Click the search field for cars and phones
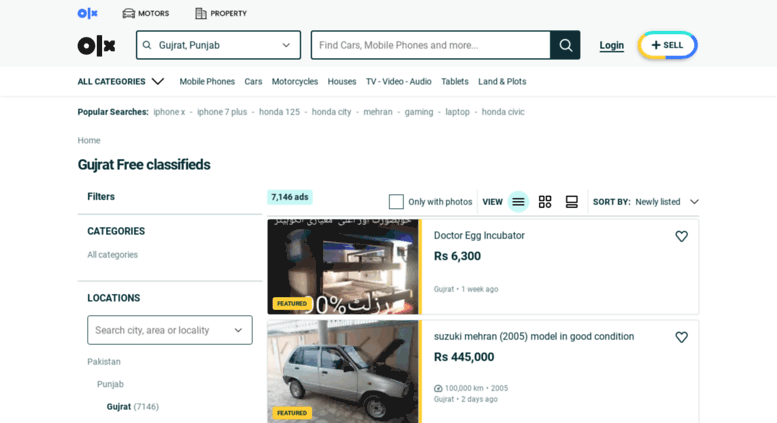777x423 pixels. coord(431,45)
